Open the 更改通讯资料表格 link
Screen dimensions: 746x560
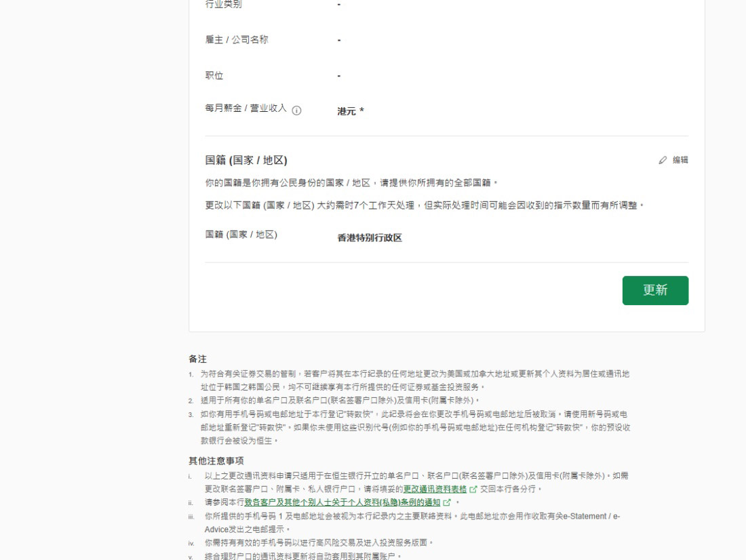(435, 489)
